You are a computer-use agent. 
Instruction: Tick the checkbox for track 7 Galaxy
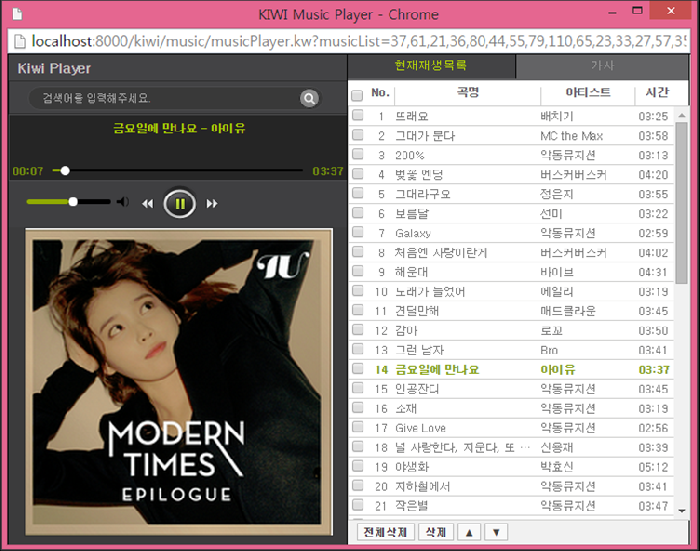tap(357, 233)
